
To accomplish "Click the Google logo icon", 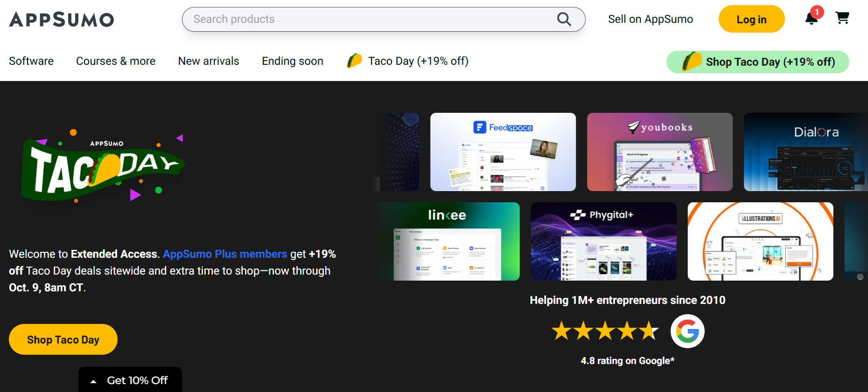I will pyautogui.click(x=687, y=331).
